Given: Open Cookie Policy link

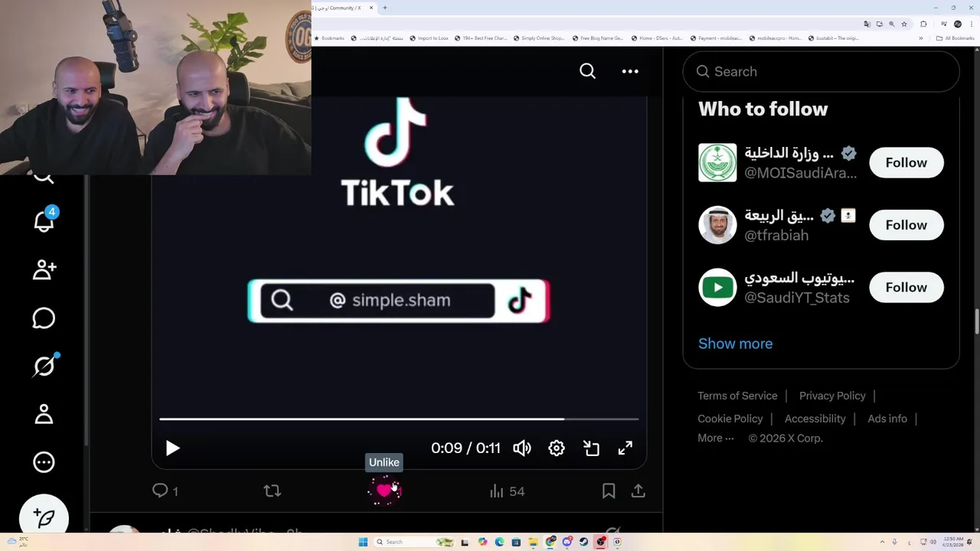Looking at the screenshot, I should click(730, 419).
